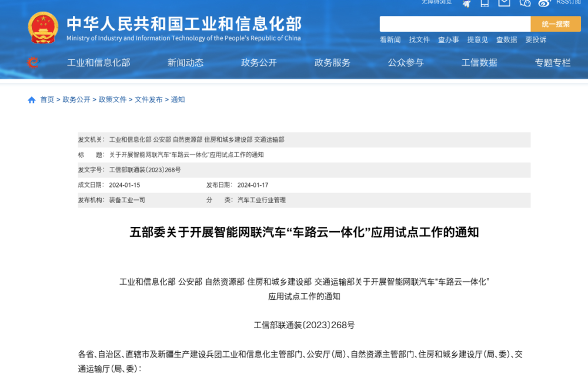The image size is (588, 384).
Task: Go to 政策文件 in the breadcrumb
Action: [112, 100]
